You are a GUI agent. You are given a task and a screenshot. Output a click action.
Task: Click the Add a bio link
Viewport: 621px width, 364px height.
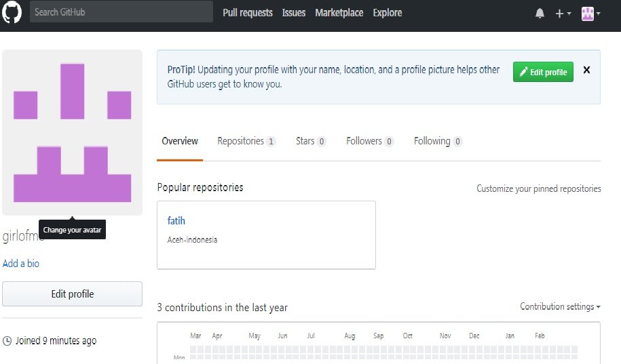tap(21, 264)
